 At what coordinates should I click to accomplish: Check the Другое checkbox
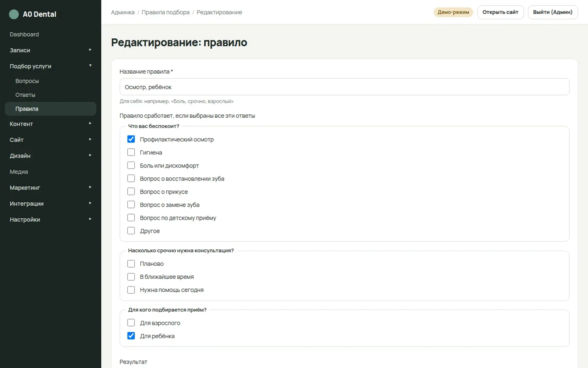point(131,230)
